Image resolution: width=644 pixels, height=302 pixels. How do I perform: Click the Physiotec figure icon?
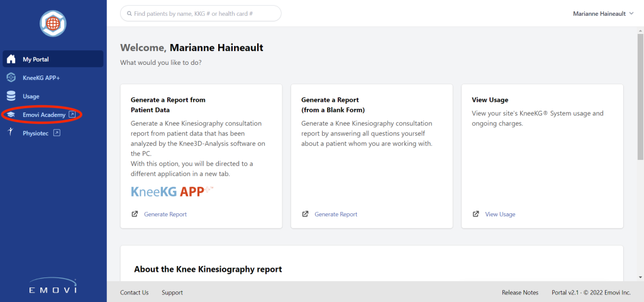pyautogui.click(x=11, y=132)
